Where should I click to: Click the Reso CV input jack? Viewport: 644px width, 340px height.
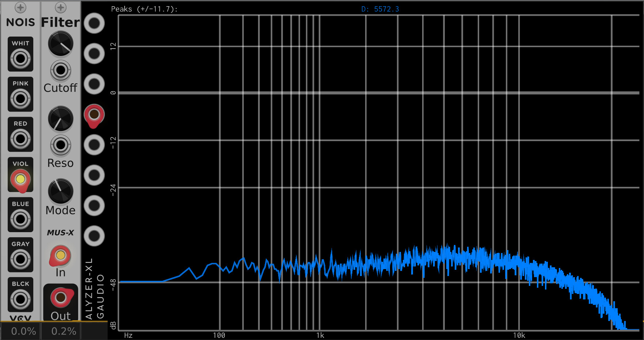[x=61, y=145]
